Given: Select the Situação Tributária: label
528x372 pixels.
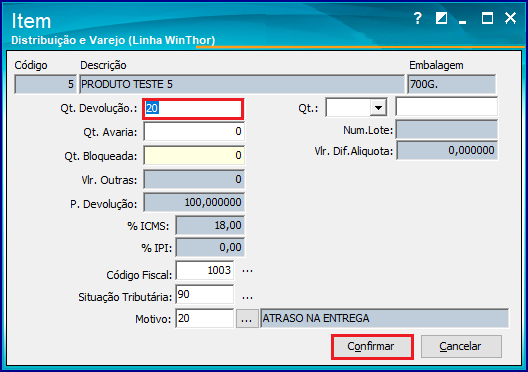Looking at the screenshot, I should 125,298.
